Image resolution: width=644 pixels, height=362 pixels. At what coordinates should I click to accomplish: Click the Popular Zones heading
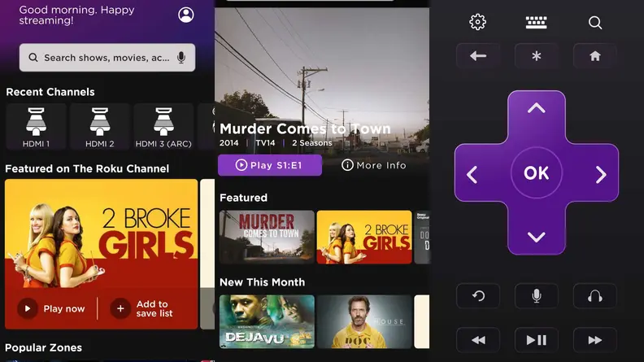click(44, 347)
